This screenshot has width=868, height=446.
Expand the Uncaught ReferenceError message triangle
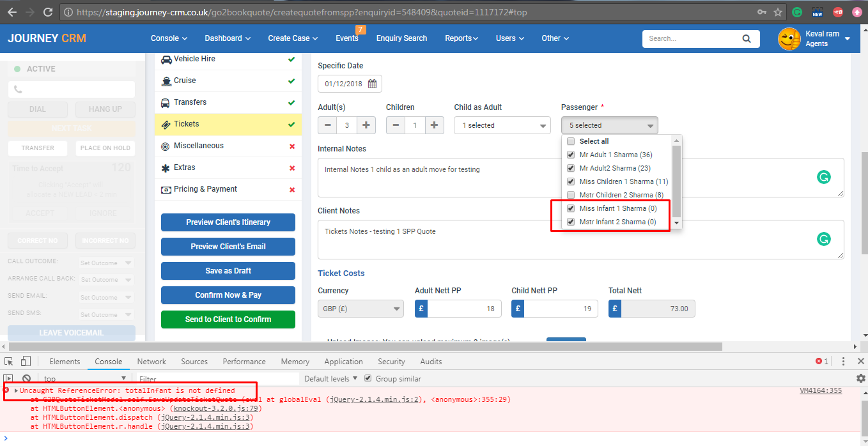pos(16,390)
